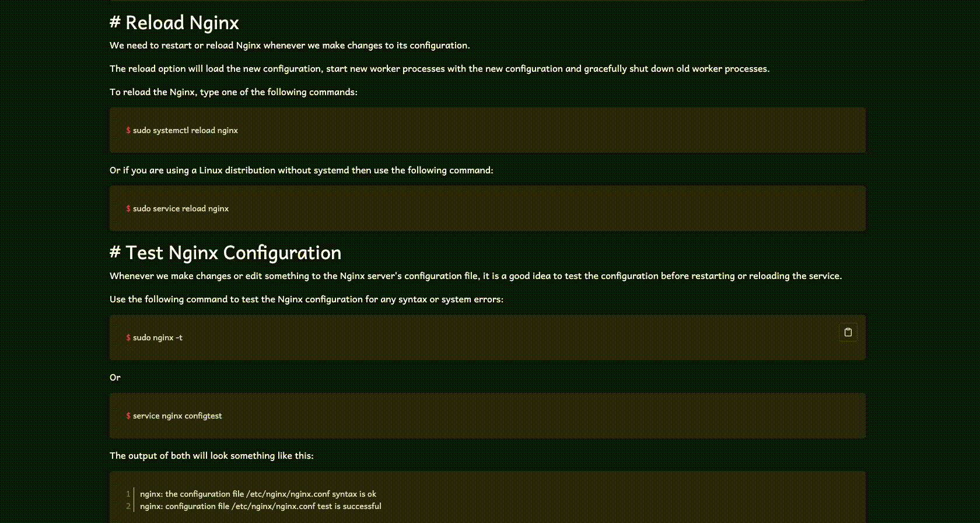Click the hash anchor before Test Nginx Configuration
This screenshot has height=523, width=980.
click(x=115, y=253)
